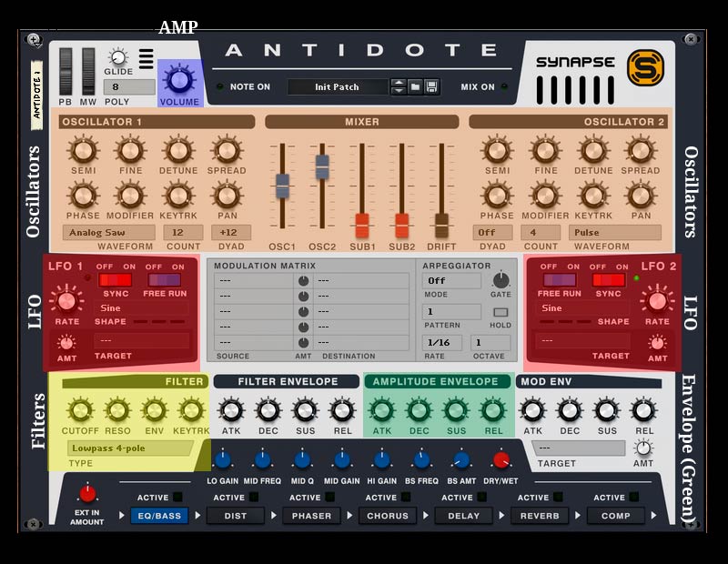Click Oscillator 2 Modifier knob

tap(545, 196)
